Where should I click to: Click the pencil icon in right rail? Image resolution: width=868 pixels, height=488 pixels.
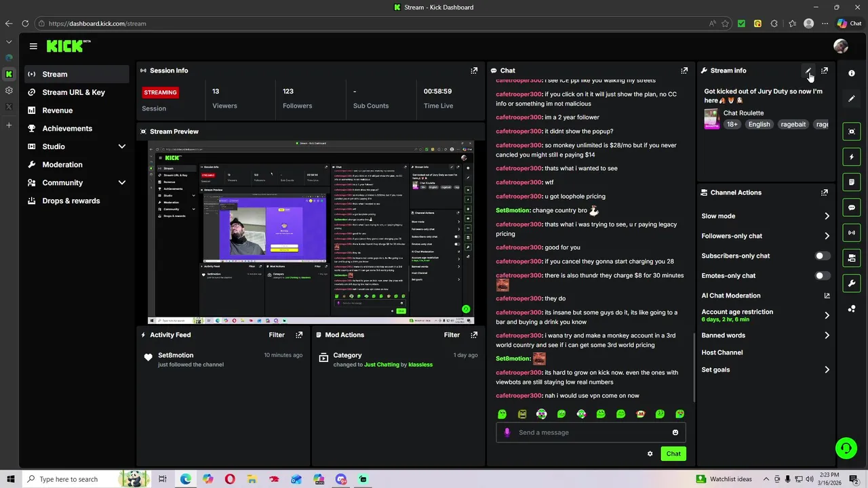[852, 98]
